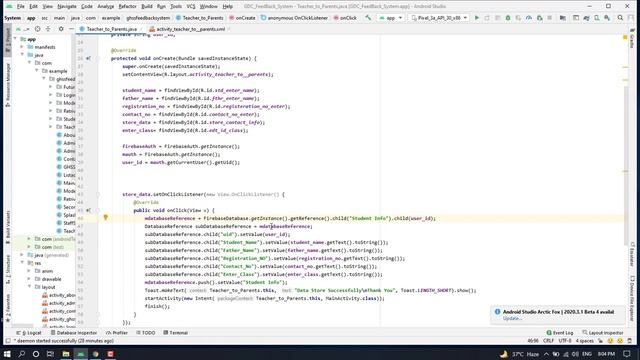
Task: Click the Attach Debugger to Android Process icon
Action: 539,18
